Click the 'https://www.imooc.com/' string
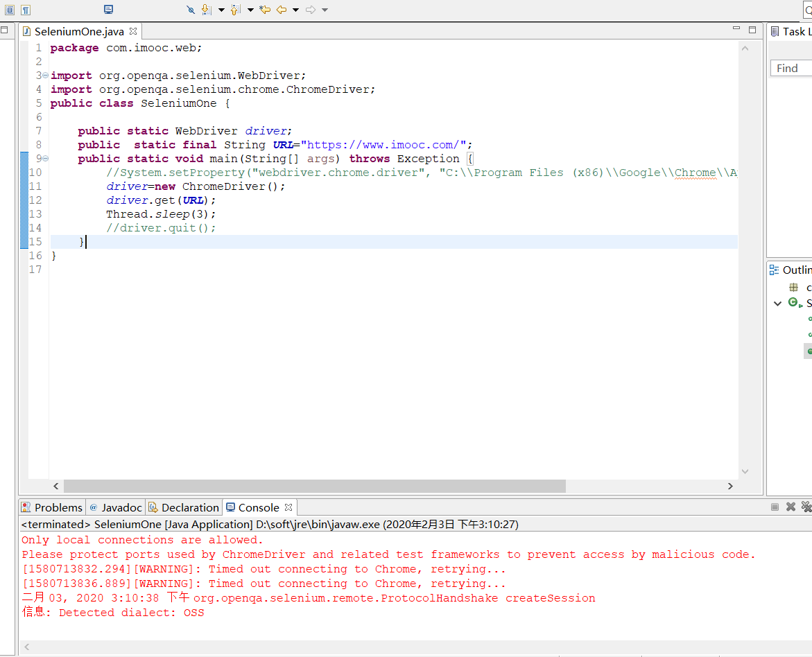 [x=383, y=145]
